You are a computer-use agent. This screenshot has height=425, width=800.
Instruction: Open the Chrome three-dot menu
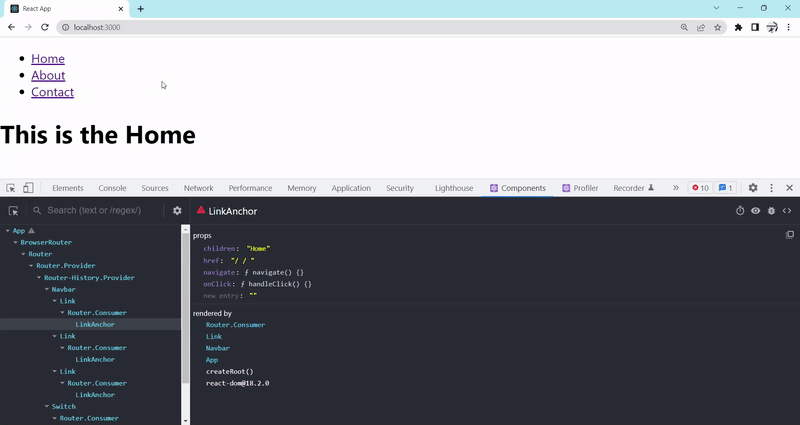(x=789, y=27)
